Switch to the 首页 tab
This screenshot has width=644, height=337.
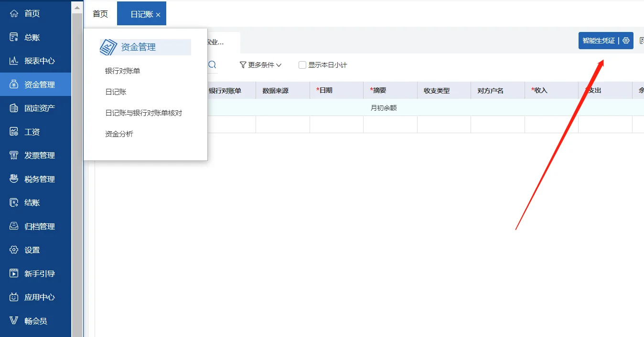click(100, 14)
